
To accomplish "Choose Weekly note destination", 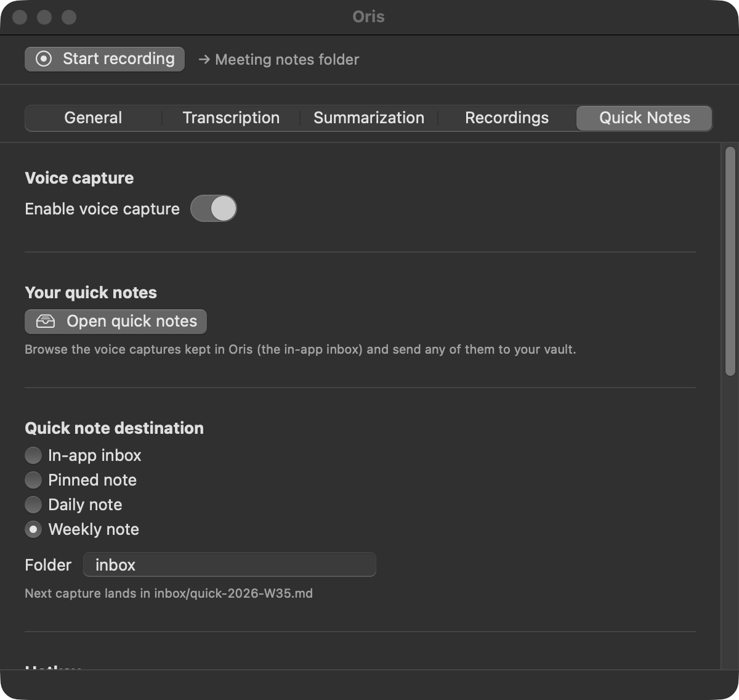I will (33, 529).
